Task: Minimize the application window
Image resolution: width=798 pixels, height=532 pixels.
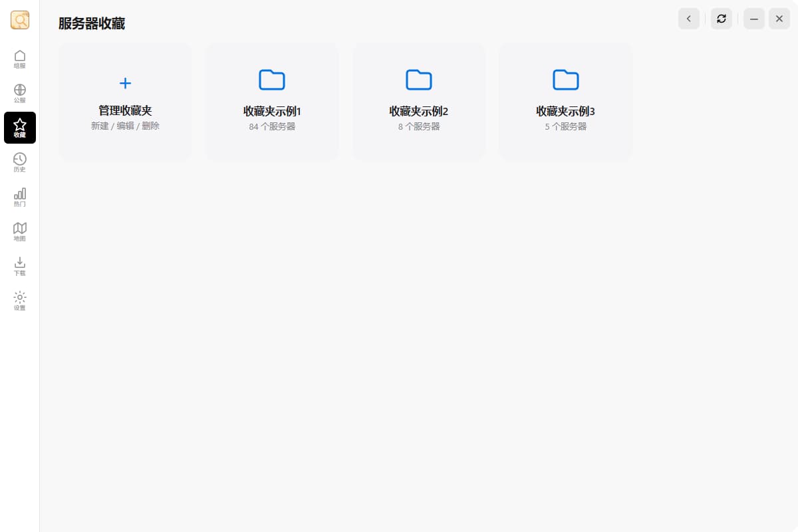Action: pyautogui.click(x=754, y=19)
